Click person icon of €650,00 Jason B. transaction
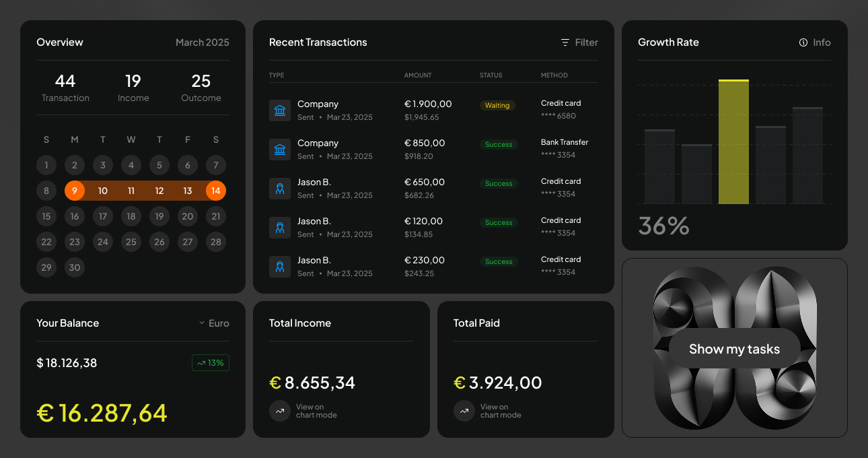 280,189
